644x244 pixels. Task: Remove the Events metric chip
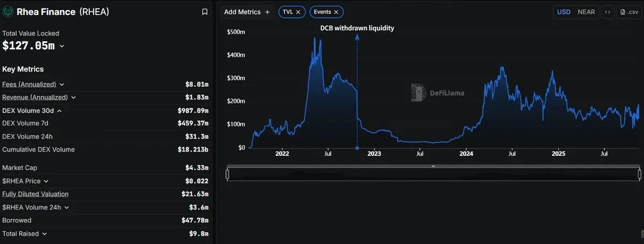tap(336, 12)
